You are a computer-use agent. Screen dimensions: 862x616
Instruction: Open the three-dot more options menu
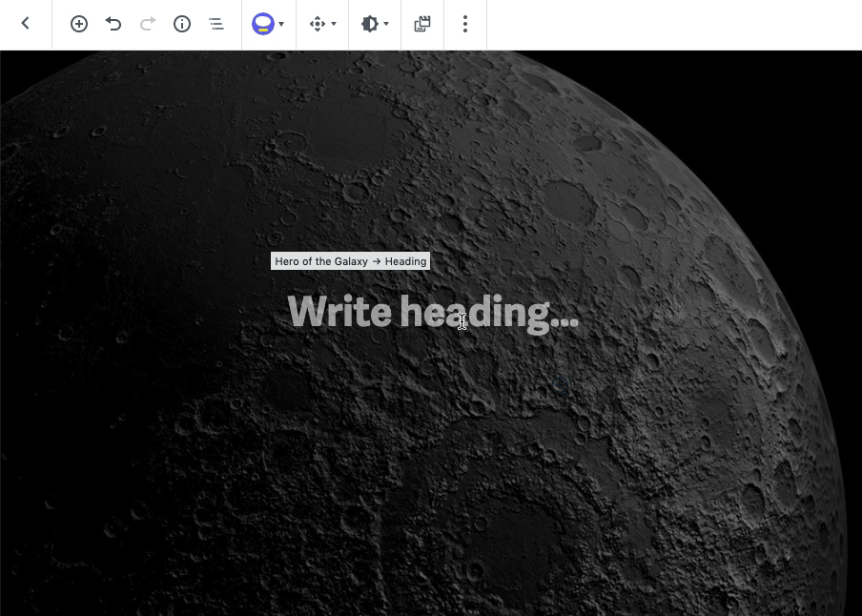[465, 24]
